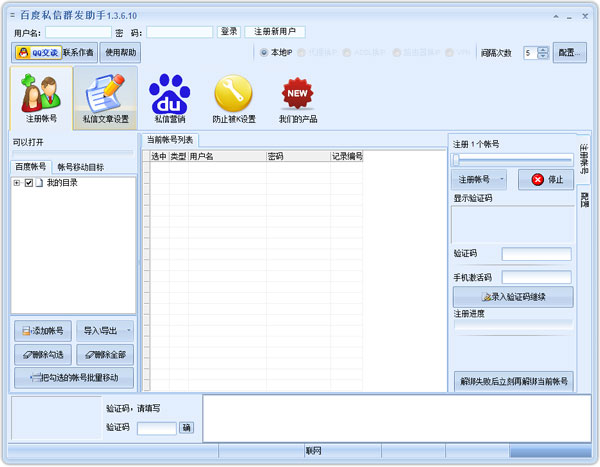
Task: Decrease the 间隔次数 spinner value
Action: 543,56
